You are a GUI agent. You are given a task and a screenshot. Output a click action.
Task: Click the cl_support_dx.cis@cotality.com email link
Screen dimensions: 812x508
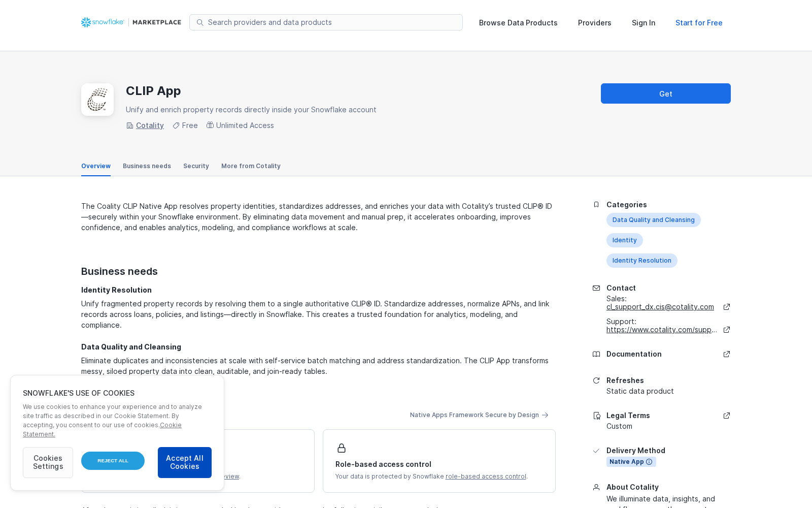[x=660, y=307]
